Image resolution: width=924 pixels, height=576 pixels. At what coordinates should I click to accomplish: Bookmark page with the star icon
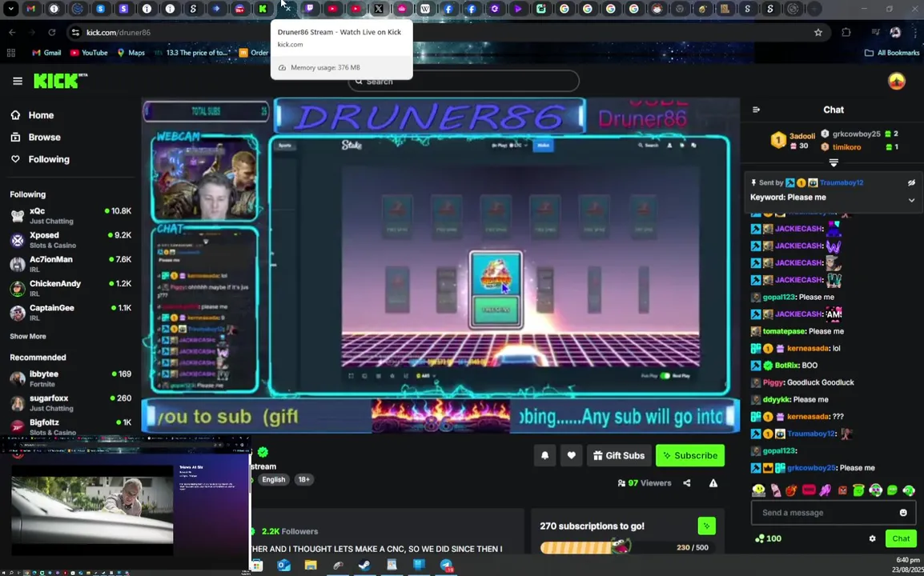tap(818, 32)
